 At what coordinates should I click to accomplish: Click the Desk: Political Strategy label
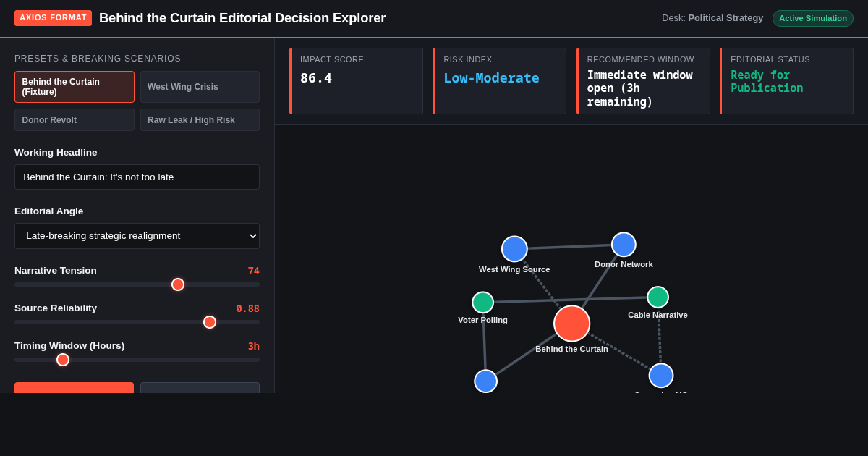point(712,18)
